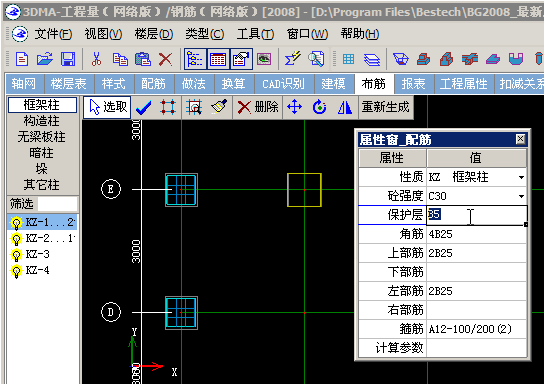544x384 pixels.
Task: Confirm with blue checkmark icon
Action: [143, 107]
